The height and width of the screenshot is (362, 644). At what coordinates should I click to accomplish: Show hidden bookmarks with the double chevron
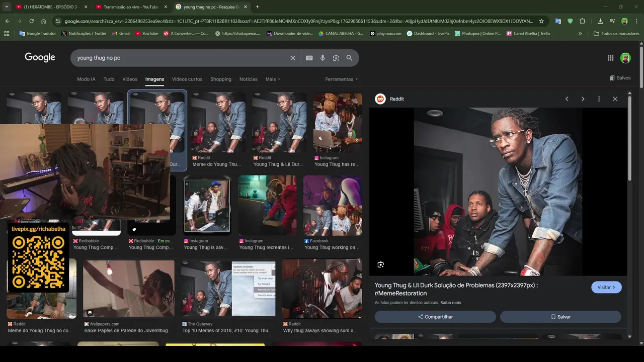tap(580, 34)
